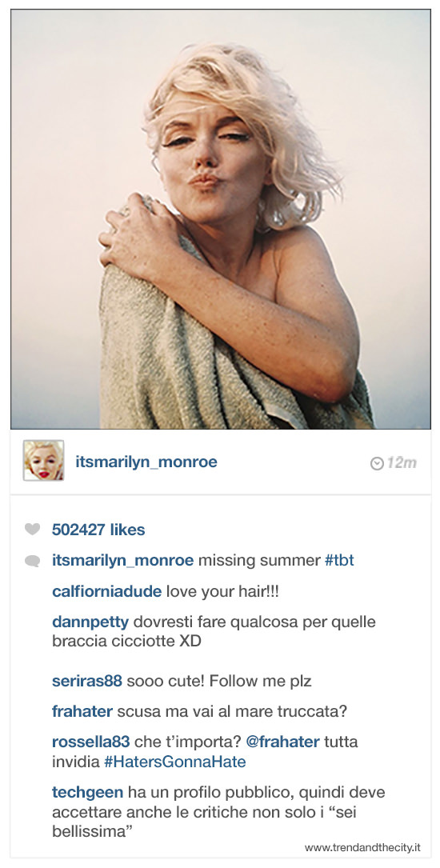Click the @frahater mention
Screen dimensions: 440x868
(x=283, y=742)
